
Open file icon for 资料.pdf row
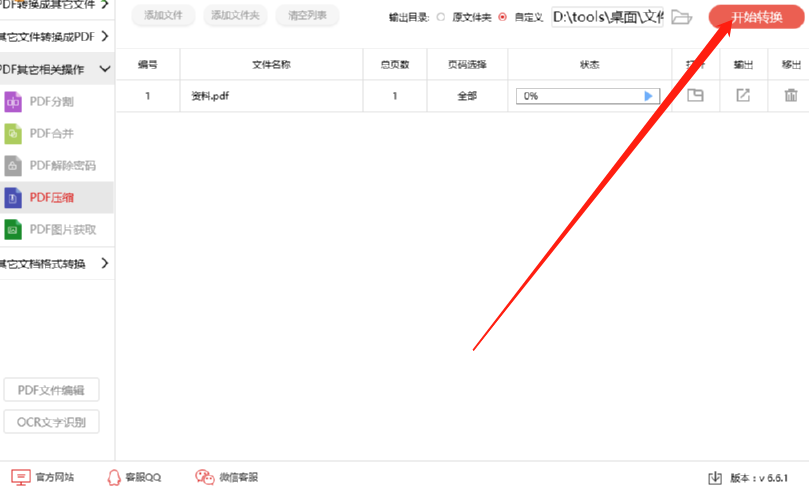[x=695, y=95]
